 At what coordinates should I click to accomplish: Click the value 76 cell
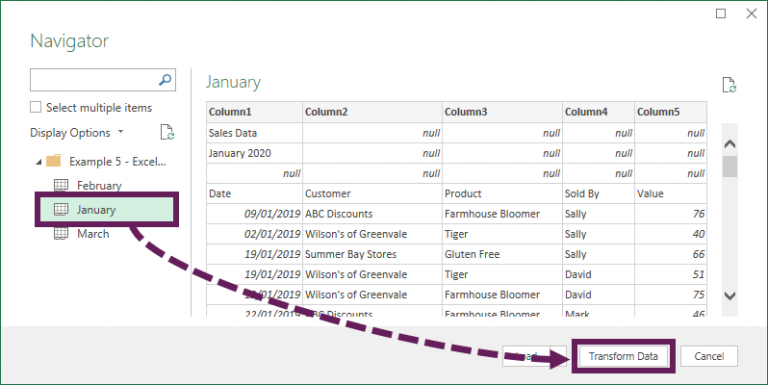pos(671,214)
